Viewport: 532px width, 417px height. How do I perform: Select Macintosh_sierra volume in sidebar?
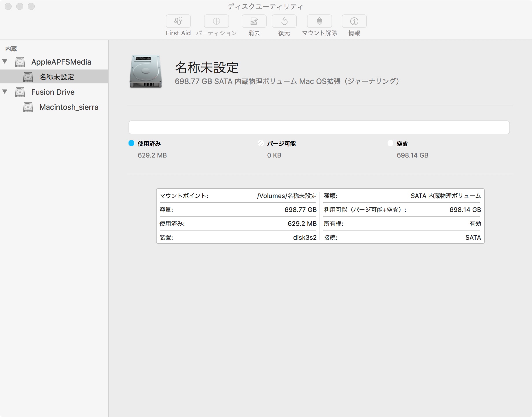pyautogui.click(x=69, y=107)
